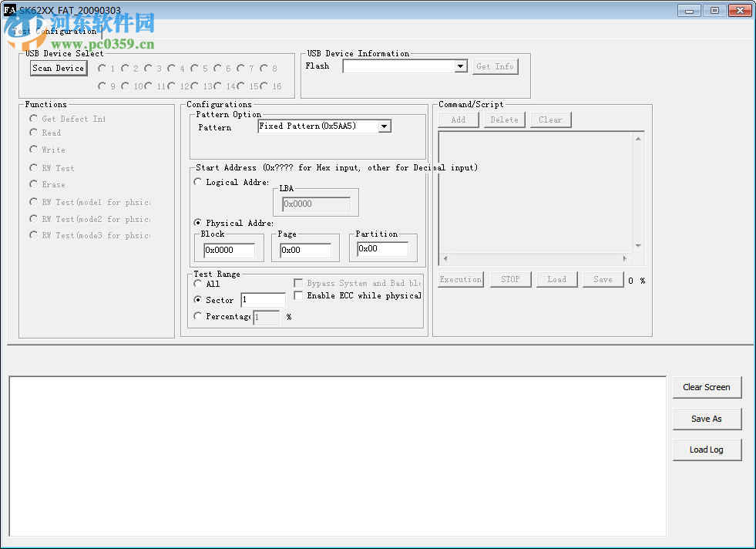
Task: Select the Sector test range option
Action: click(198, 300)
